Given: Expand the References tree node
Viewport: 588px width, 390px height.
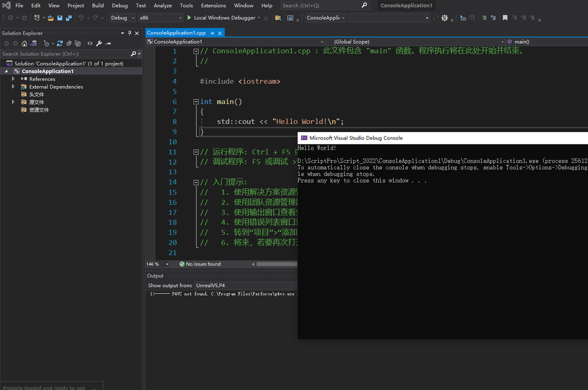Looking at the screenshot, I should 13,79.
